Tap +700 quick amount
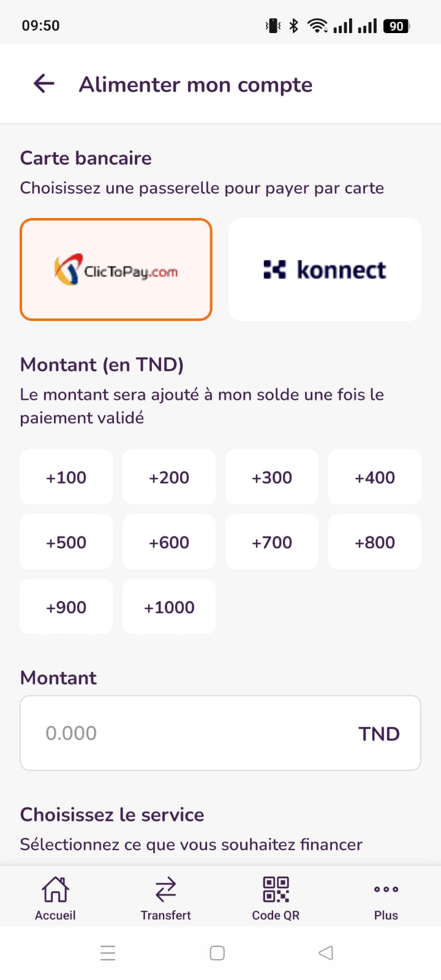 point(272,542)
